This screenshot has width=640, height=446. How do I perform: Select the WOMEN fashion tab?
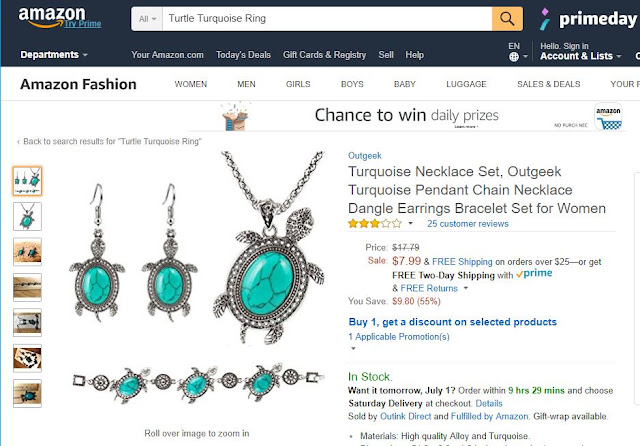(191, 84)
